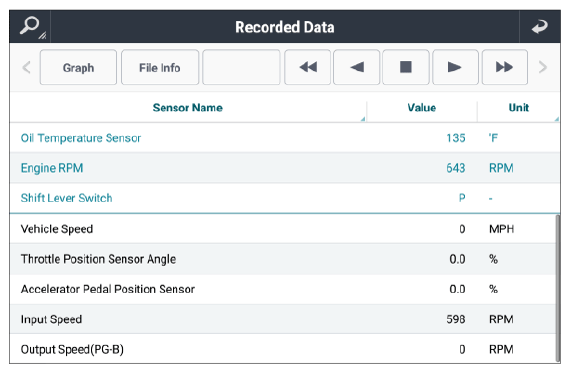Sort by Unit column header

coord(518,108)
